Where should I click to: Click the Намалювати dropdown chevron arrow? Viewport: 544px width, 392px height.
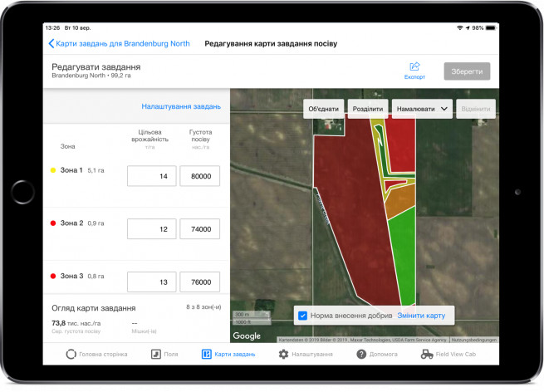pos(444,109)
